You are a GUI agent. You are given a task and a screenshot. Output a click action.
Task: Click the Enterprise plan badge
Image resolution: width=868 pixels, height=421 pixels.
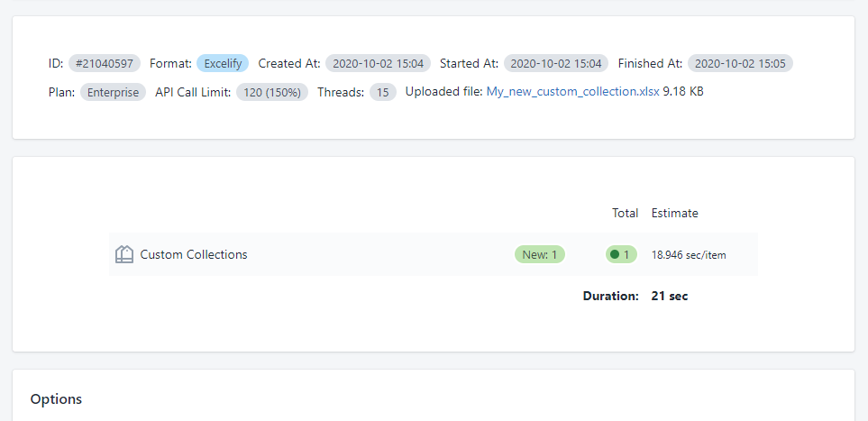113,92
